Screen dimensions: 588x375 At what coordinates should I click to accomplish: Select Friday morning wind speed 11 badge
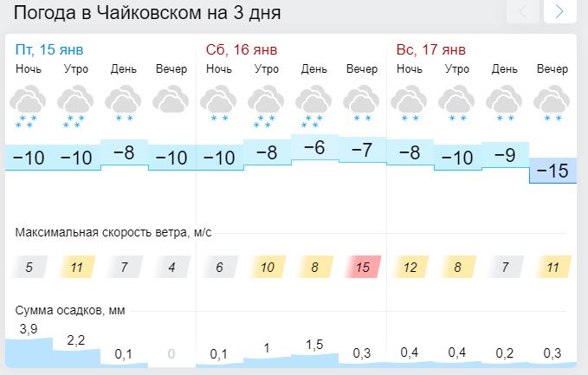pos(76,267)
